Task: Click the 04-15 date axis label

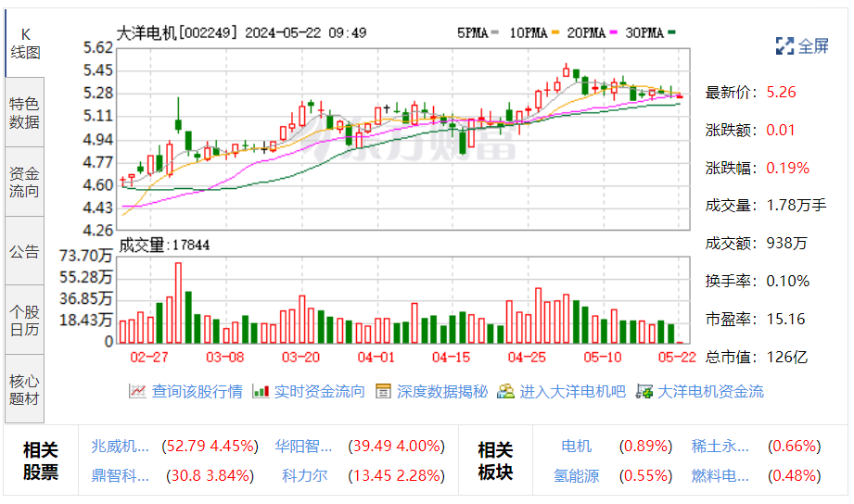Action: coord(451,357)
